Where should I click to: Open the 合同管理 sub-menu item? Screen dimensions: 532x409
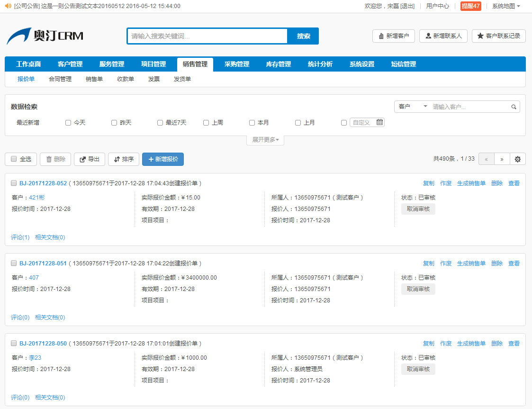pyautogui.click(x=60, y=79)
